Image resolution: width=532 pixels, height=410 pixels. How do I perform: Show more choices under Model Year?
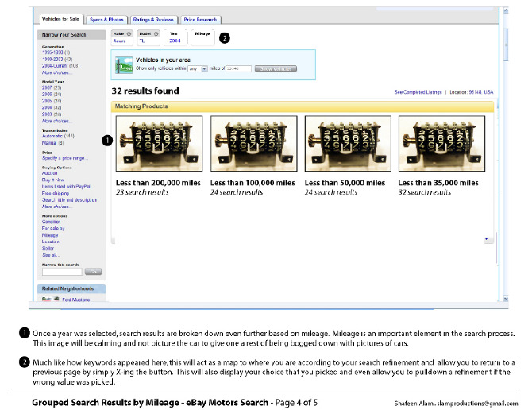57,121
